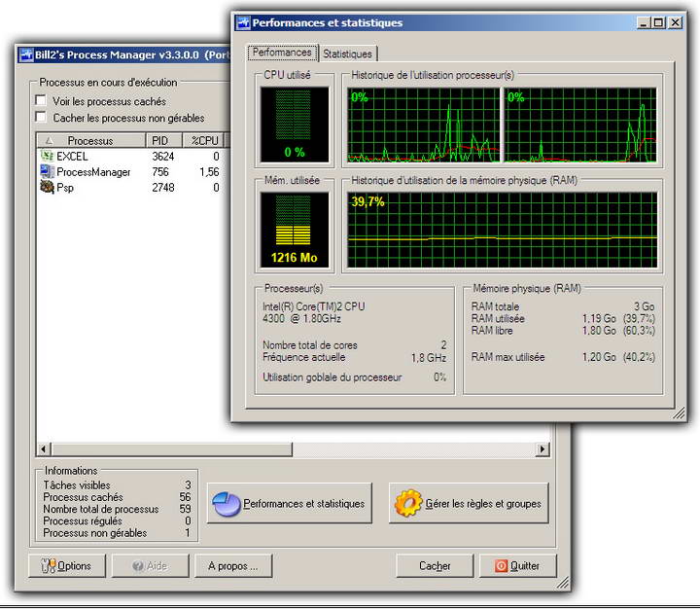Click Intel(R) Core(TM)2 CPU processor name
Screen dimensions: 700x609
[x=313, y=306]
